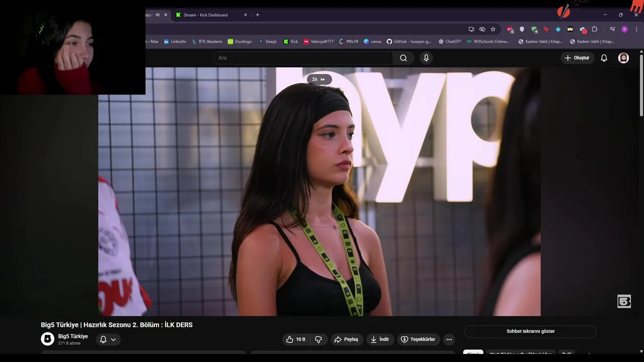Open the ChatGPT bookmark
The image size is (644, 362).
pos(450,42)
